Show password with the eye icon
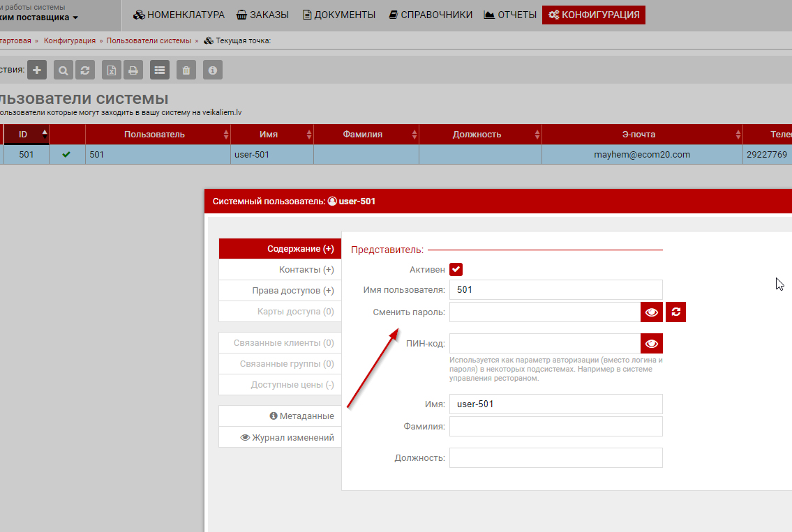This screenshot has width=792, height=532. (652, 312)
